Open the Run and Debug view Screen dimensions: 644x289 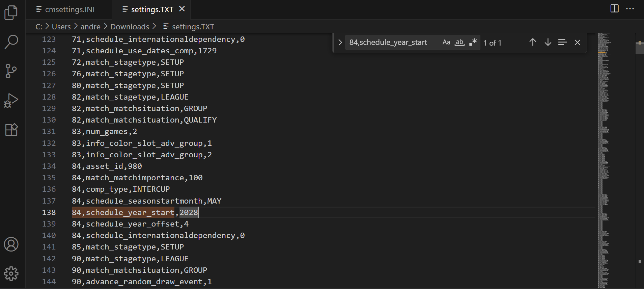(11, 101)
